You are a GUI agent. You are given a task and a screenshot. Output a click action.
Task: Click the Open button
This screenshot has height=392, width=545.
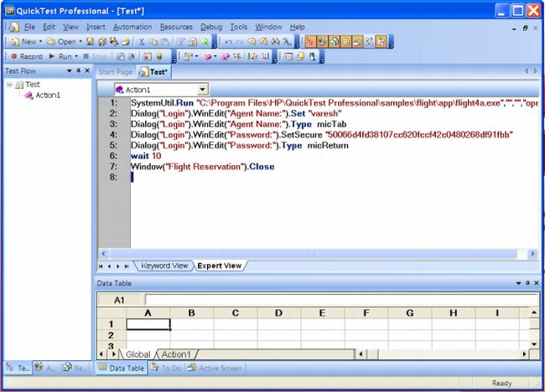[62, 42]
